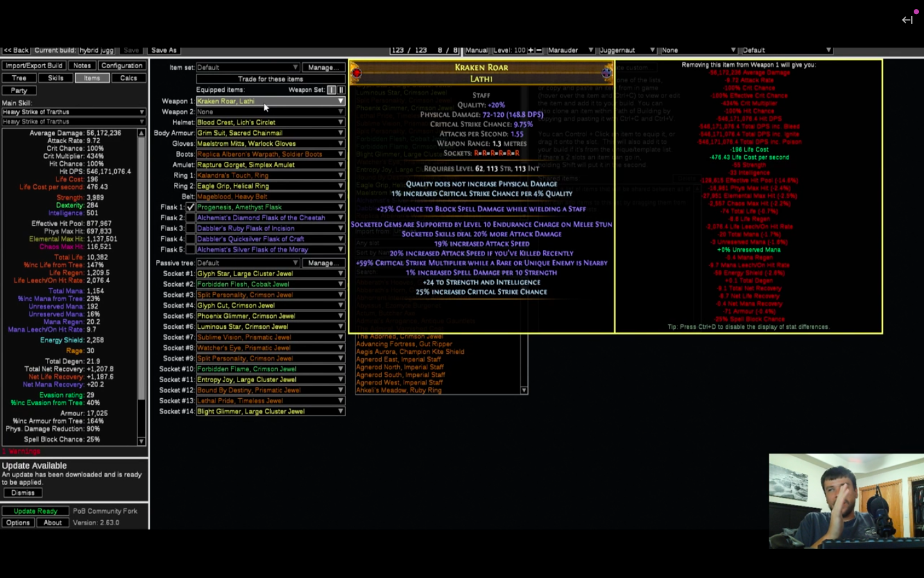Image resolution: width=924 pixels, height=578 pixels.
Task: Open the Amulet slot dropdown
Action: [271, 164]
